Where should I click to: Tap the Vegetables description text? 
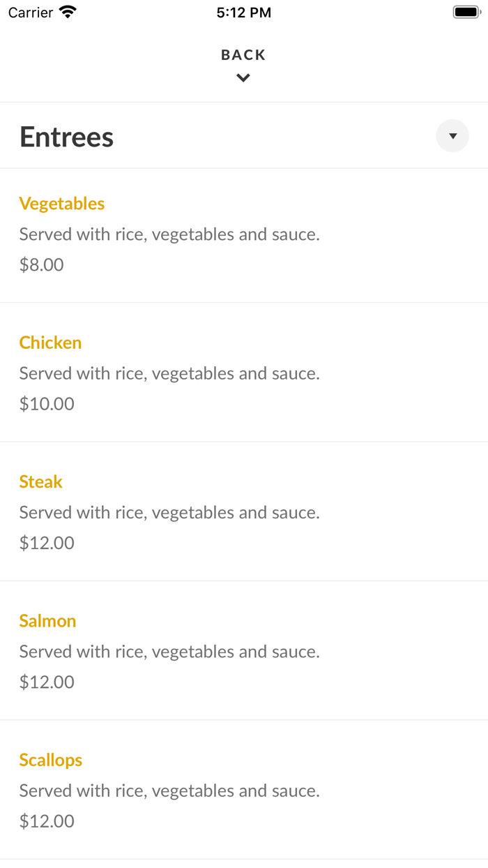click(169, 234)
